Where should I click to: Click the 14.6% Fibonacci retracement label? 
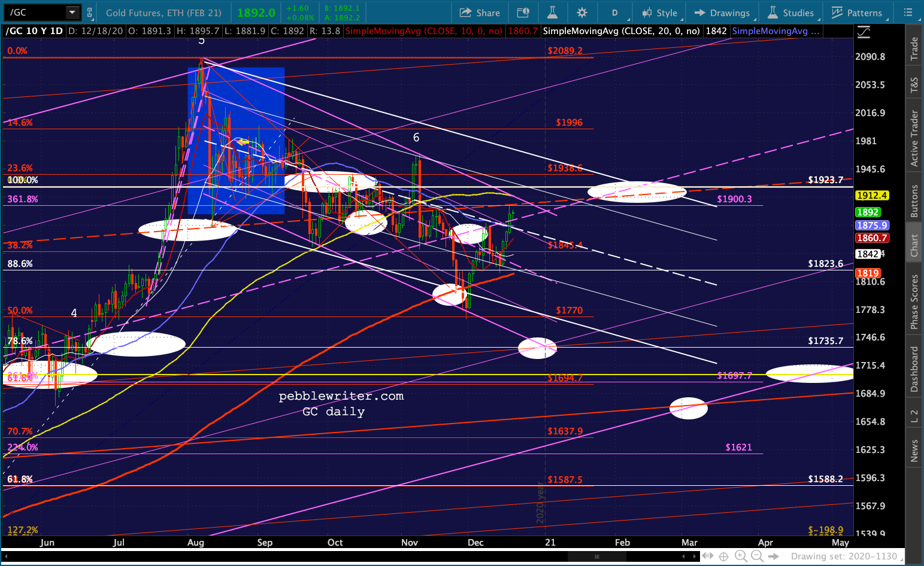pos(20,123)
